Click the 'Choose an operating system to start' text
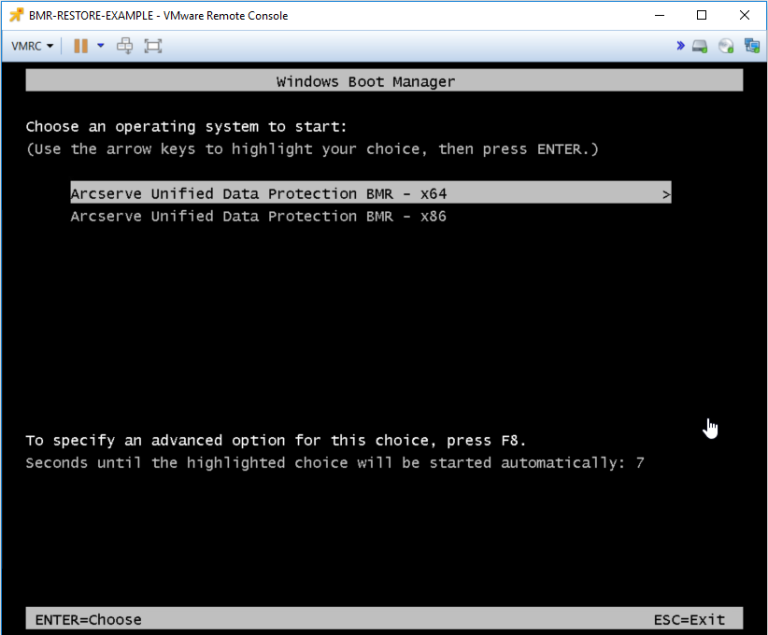768x635 pixels. pos(186,127)
